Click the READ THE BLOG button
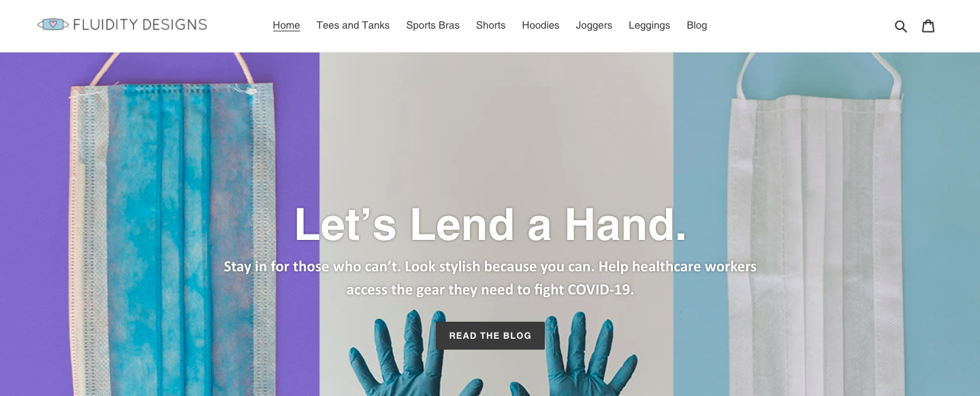980x396 pixels. click(490, 335)
